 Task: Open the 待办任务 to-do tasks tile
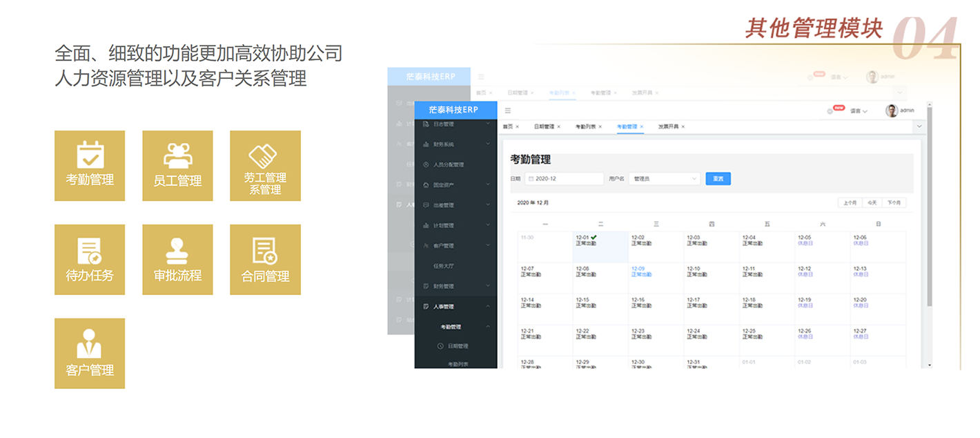click(90, 260)
